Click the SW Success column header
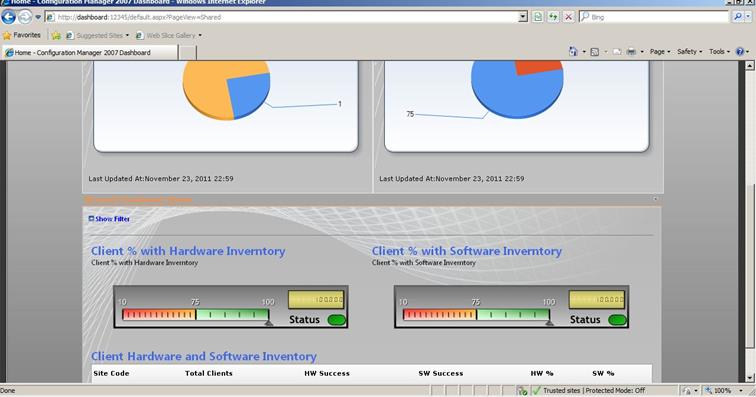The width and height of the screenshot is (756, 397). (x=441, y=373)
